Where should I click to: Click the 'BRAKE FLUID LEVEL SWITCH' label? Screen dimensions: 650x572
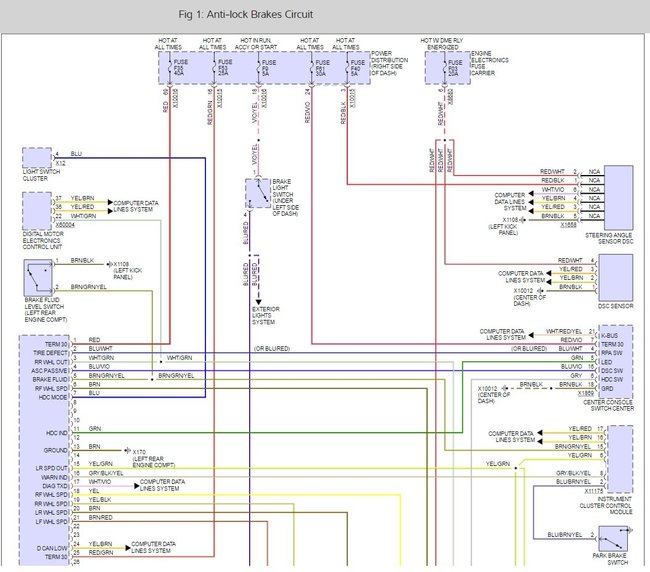pos(45,310)
